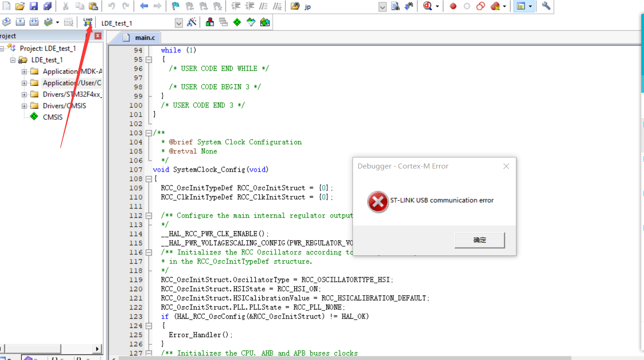
Task: Navigate forward with the right arrow
Action: (157, 6)
